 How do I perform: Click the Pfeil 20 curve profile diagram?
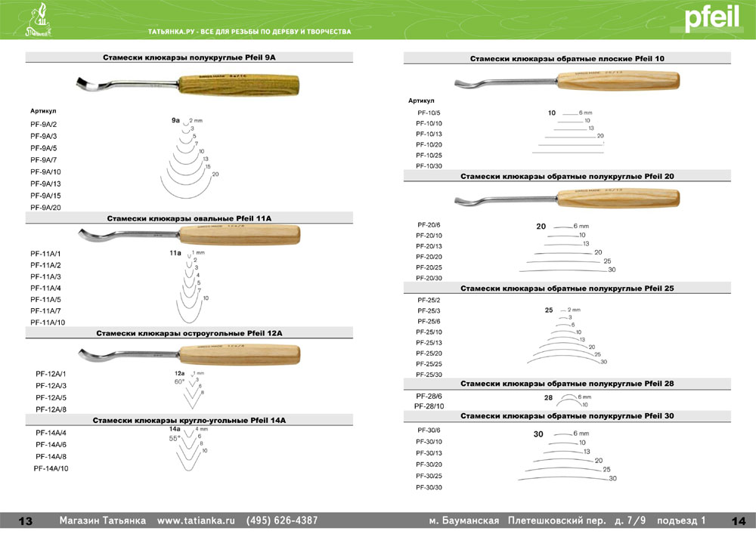point(568,248)
